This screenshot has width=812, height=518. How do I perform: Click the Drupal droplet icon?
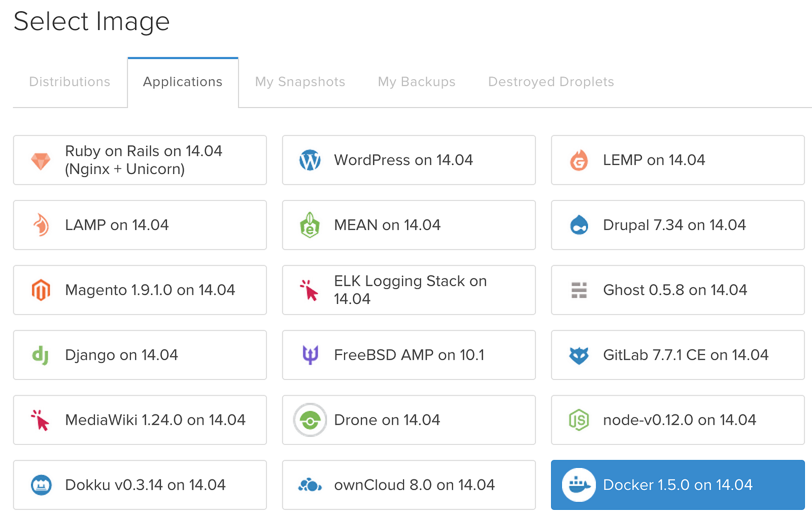(579, 225)
